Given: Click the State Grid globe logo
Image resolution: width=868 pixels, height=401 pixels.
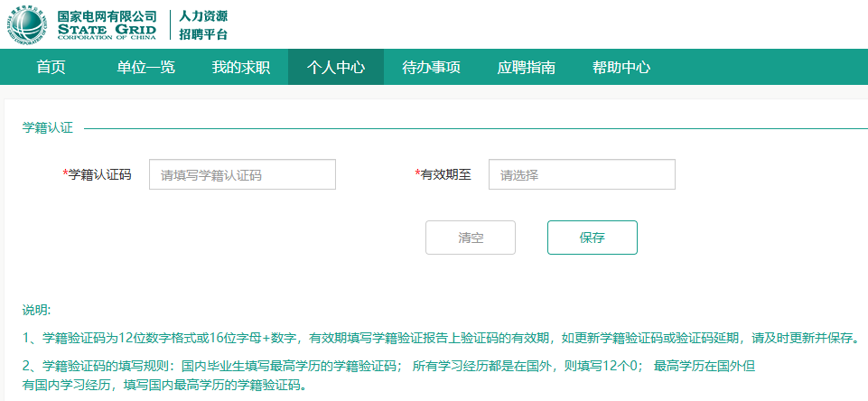Looking at the screenshot, I should tap(27, 24).
